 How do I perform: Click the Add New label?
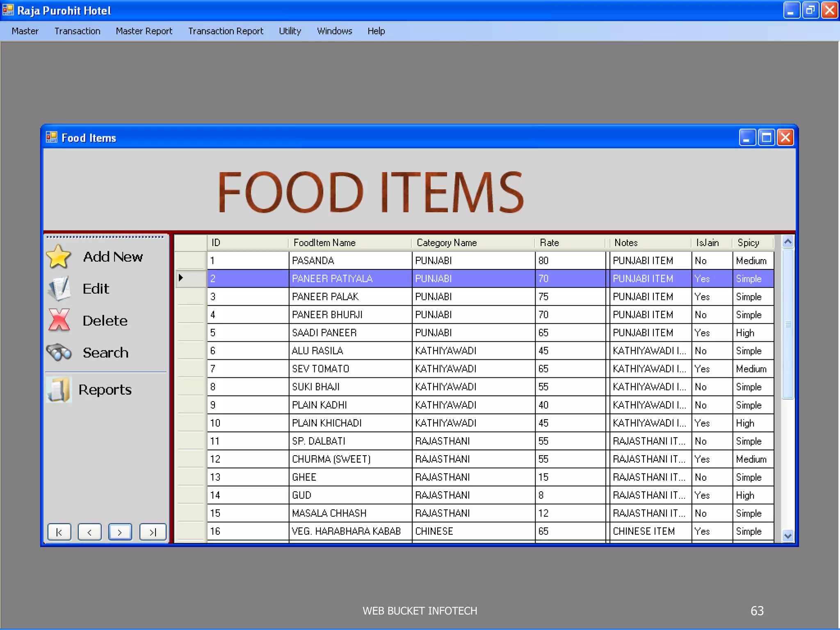pos(113,257)
